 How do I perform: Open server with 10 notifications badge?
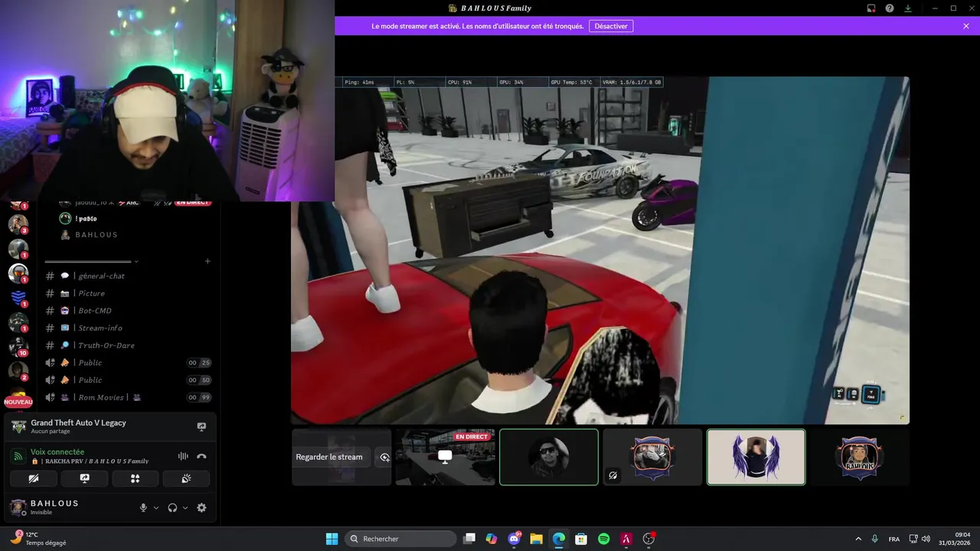click(x=18, y=346)
